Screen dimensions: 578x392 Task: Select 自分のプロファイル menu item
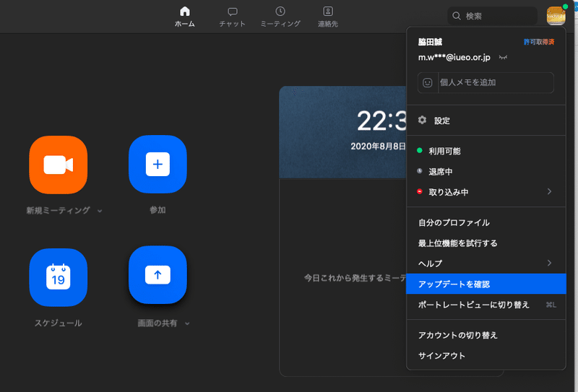point(486,222)
